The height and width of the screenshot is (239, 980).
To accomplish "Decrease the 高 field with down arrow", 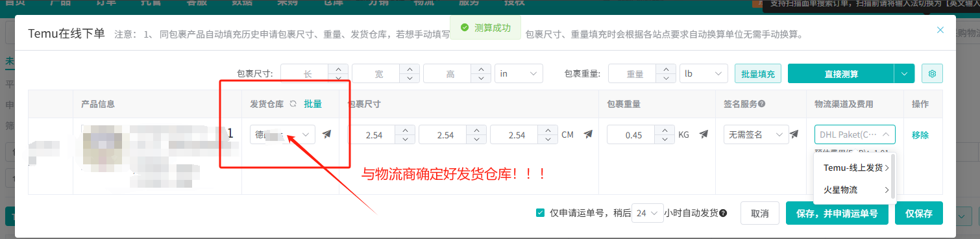I will pos(481,79).
